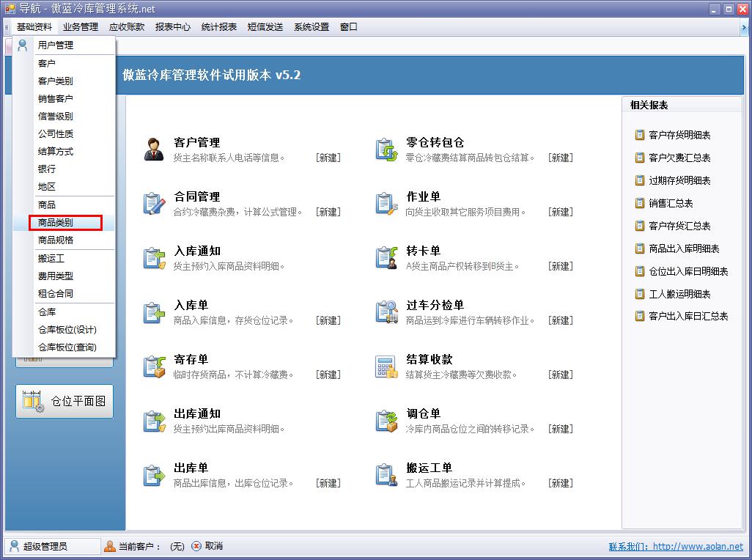Screen dimensions: 752x560
Task: Click the 搬运工单 icon
Action: click(x=386, y=474)
